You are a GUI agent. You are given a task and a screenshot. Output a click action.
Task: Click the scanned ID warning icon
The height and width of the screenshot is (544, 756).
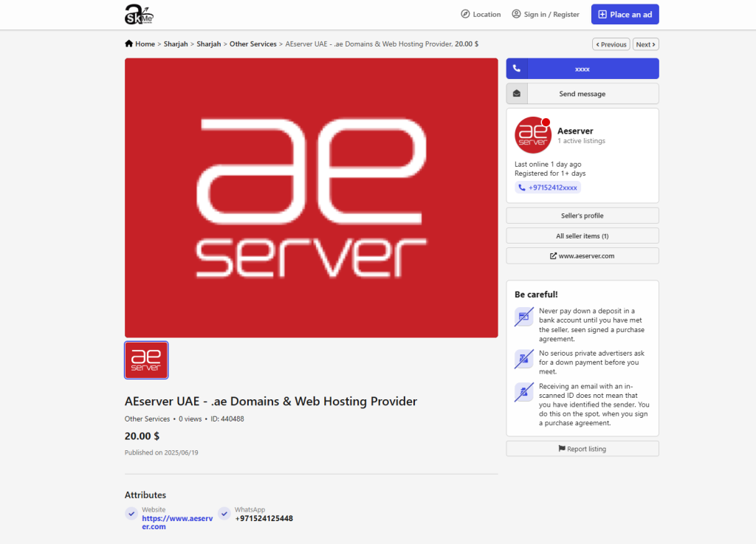click(524, 392)
